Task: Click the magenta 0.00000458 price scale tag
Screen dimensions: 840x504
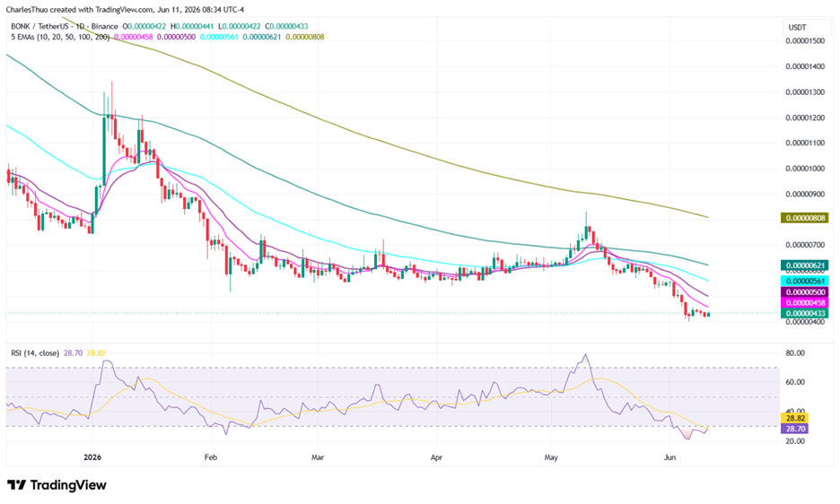Action: click(x=805, y=303)
